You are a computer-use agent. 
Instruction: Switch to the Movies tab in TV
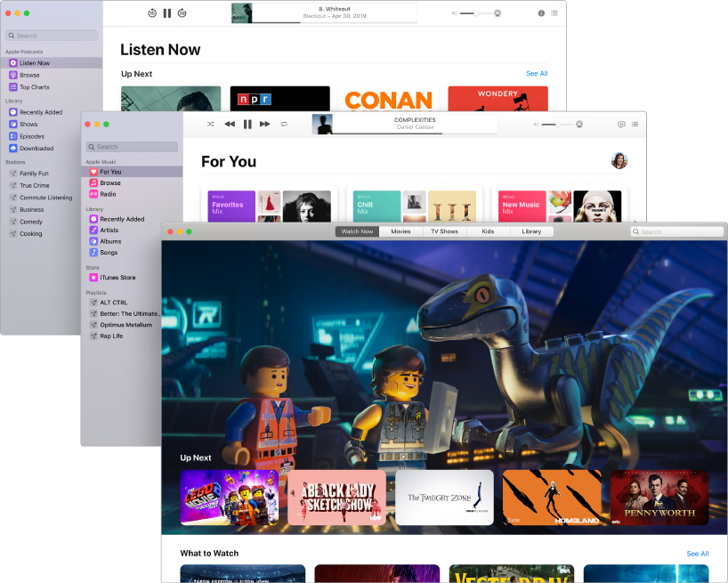coord(400,231)
